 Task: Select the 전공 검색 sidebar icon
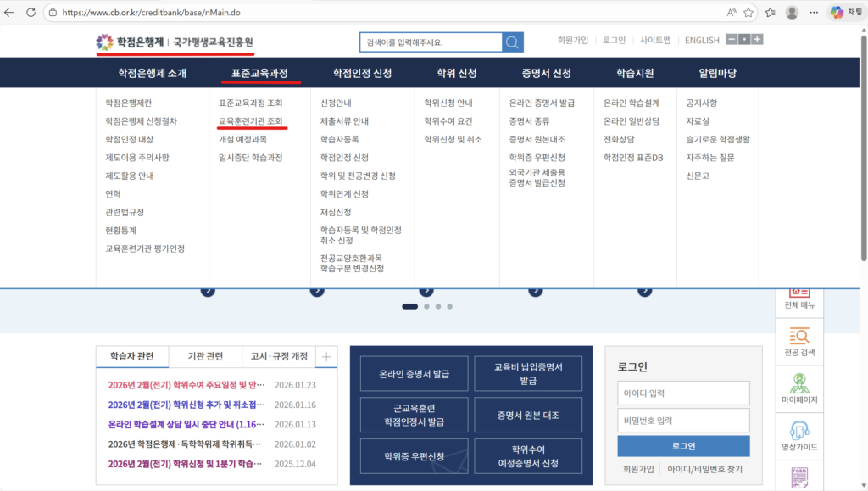click(798, 341)
